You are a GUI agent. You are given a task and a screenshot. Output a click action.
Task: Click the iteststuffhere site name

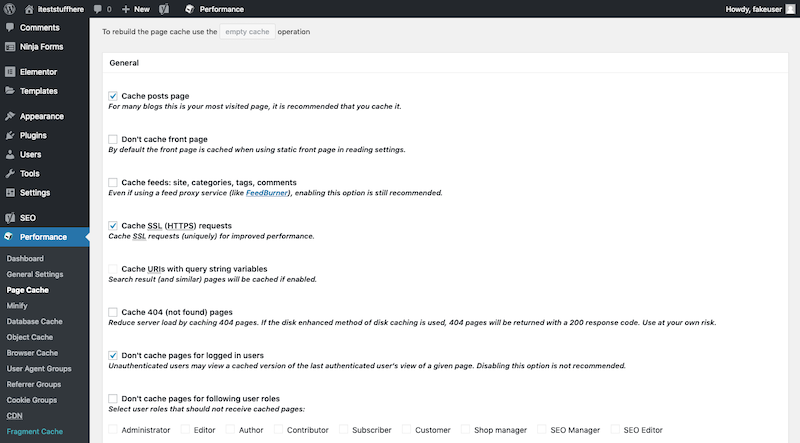(61, 9)
